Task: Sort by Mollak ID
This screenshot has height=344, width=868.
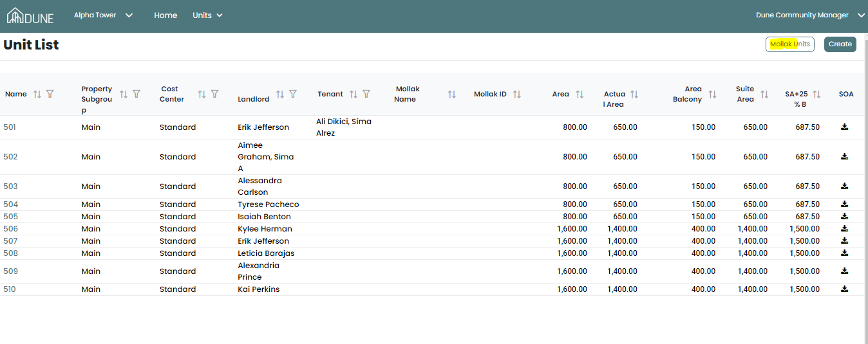Action: (517, 94)
